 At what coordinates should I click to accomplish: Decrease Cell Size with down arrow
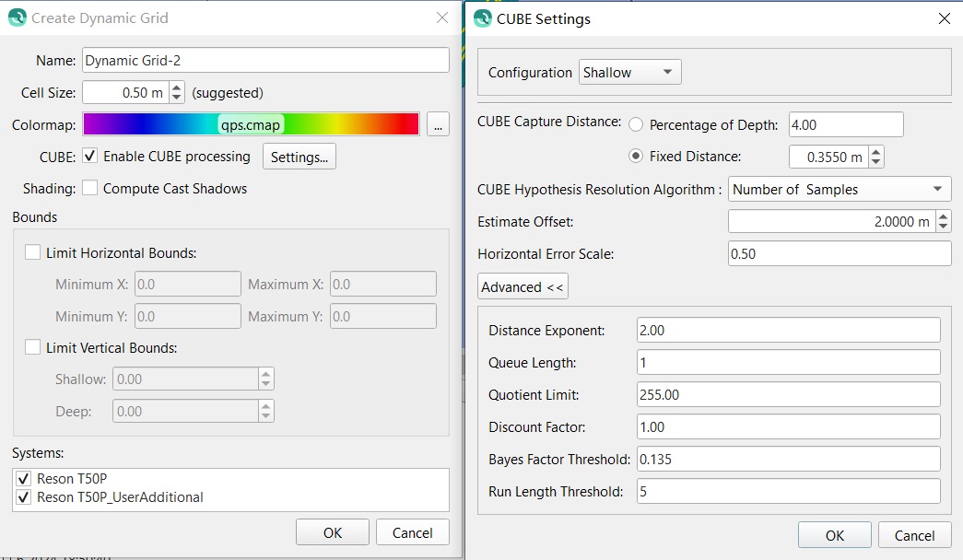(177, 99)
